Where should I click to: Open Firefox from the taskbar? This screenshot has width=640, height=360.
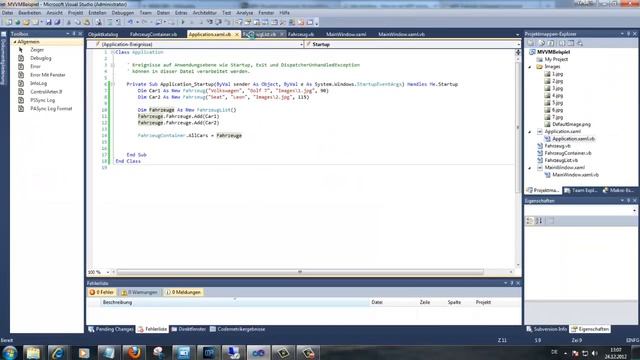[133, 353]
